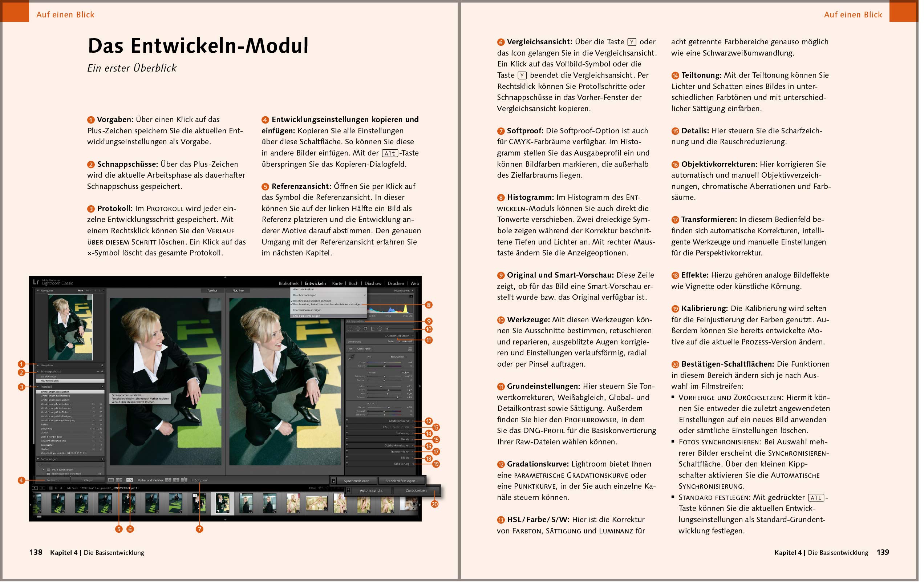924x585 pixels.
Task: Click second monitor icon labeled 2
Action: [42, 488]
